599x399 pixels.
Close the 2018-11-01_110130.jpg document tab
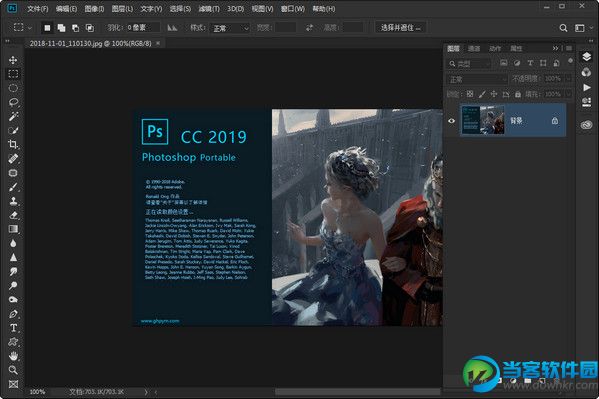(158, 43)
